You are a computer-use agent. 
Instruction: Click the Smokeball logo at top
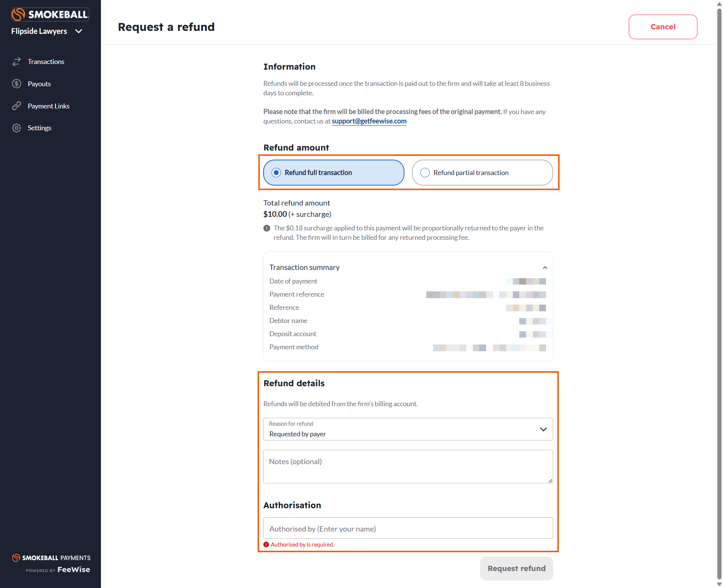[x=50, y=14]
